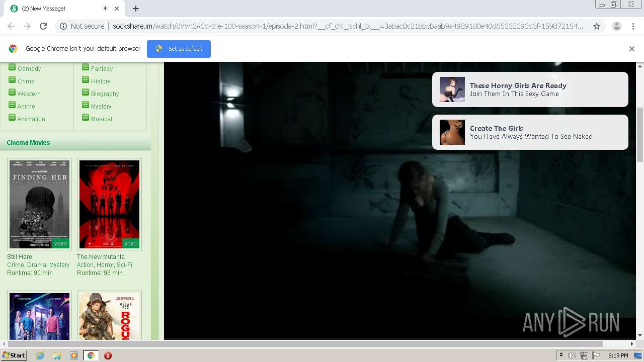Image resolution: width=644 pixels, height=362 pixels.
Task: Mute the tab using the speaker icon
Action: pyautogui.click(x=106, y=9)
